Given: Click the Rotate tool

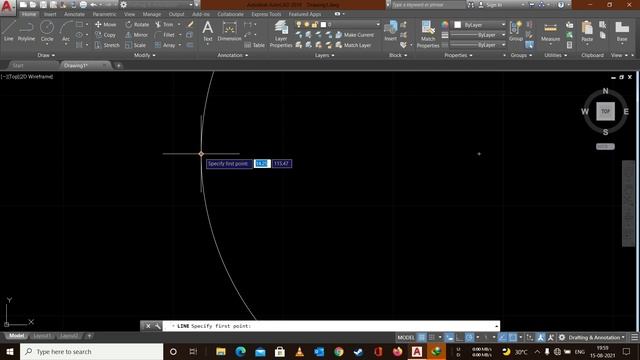Looking at the screenshot, I should coord(137,24).
